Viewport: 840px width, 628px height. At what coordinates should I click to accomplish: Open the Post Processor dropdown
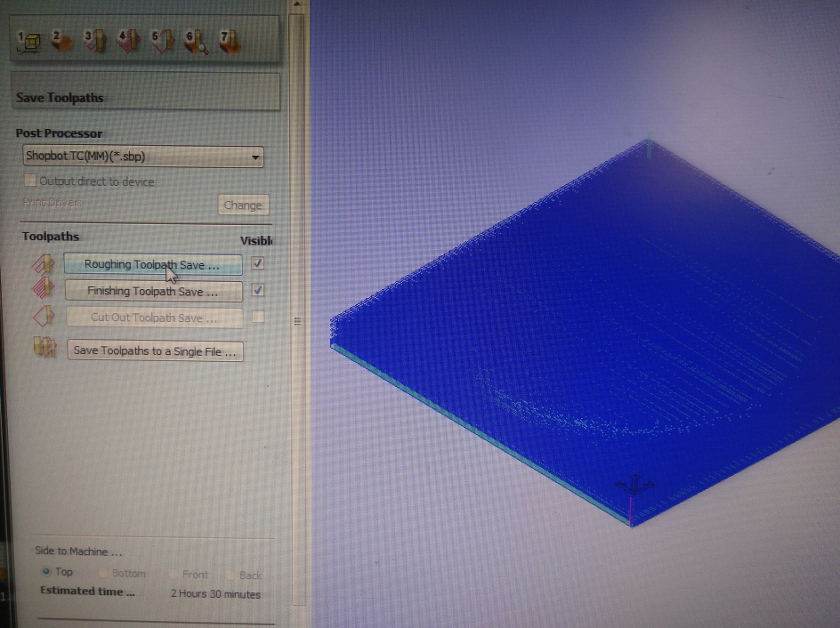click(x=143, y=157)
